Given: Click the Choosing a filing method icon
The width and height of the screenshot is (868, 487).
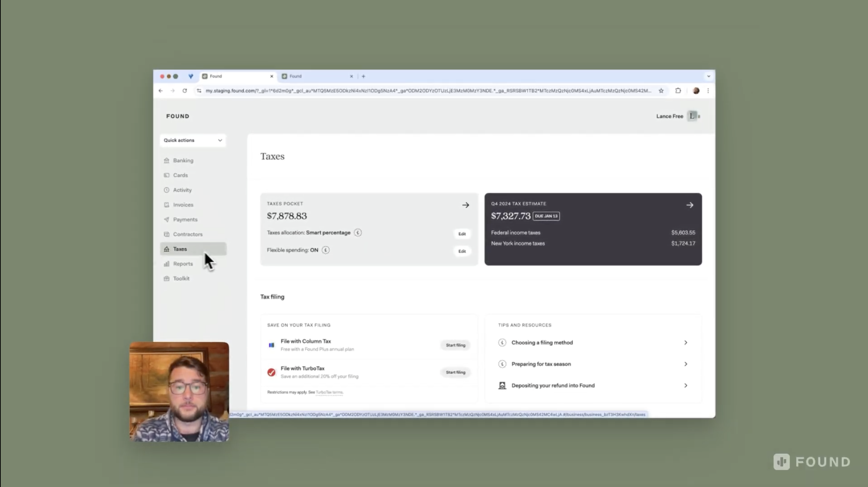Looking at the screenshot, I should tap(502, 343).
